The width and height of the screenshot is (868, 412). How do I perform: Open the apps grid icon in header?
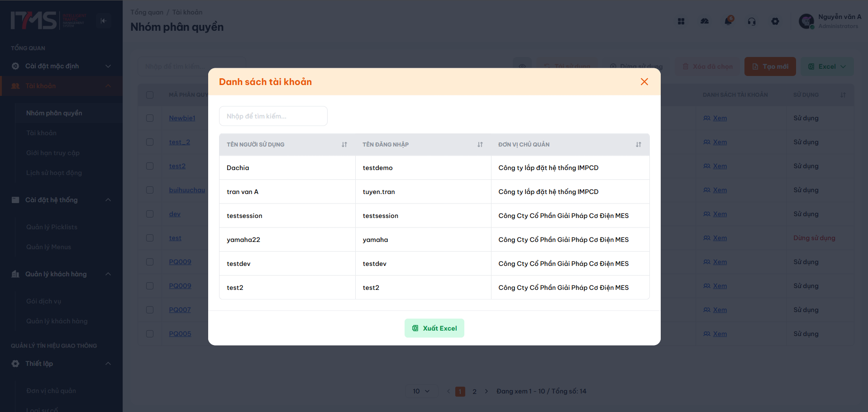681,21
